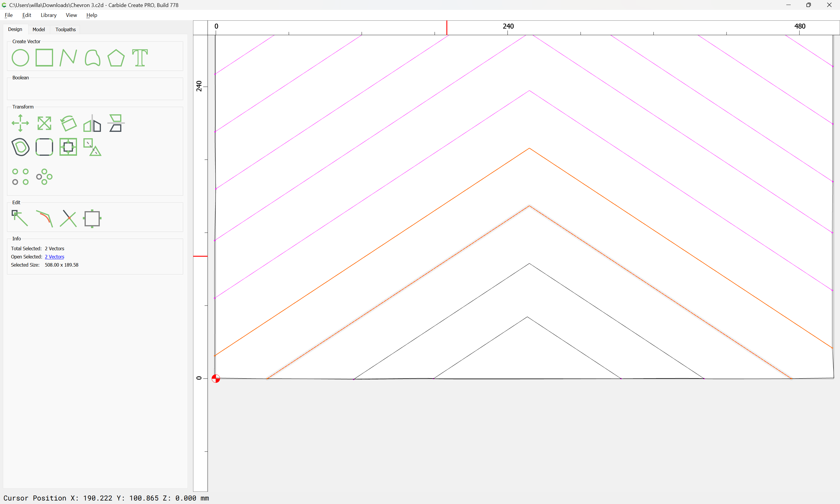The width and height of the screenshot is (840, 504).
Task: Open the Edit menu
Action: pyautogui.click(x=27, y=15)
